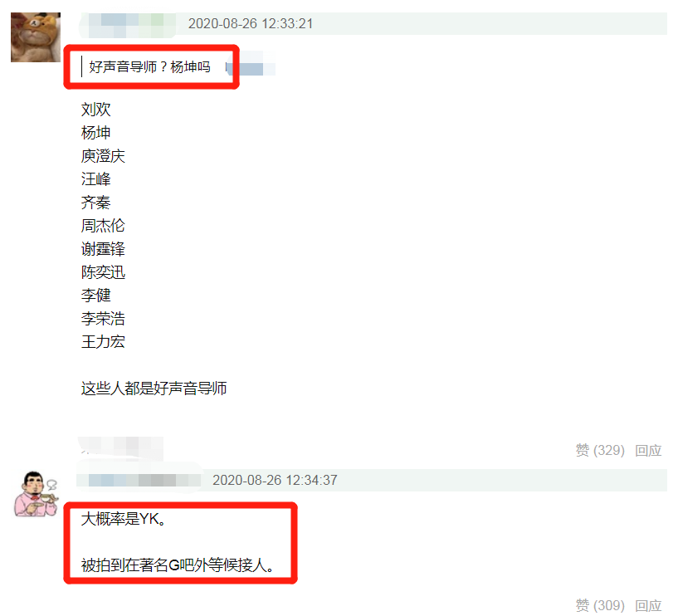Click the bear-hat cat avatar
Screen dimensions: 673x616
(x=36, y=37)
